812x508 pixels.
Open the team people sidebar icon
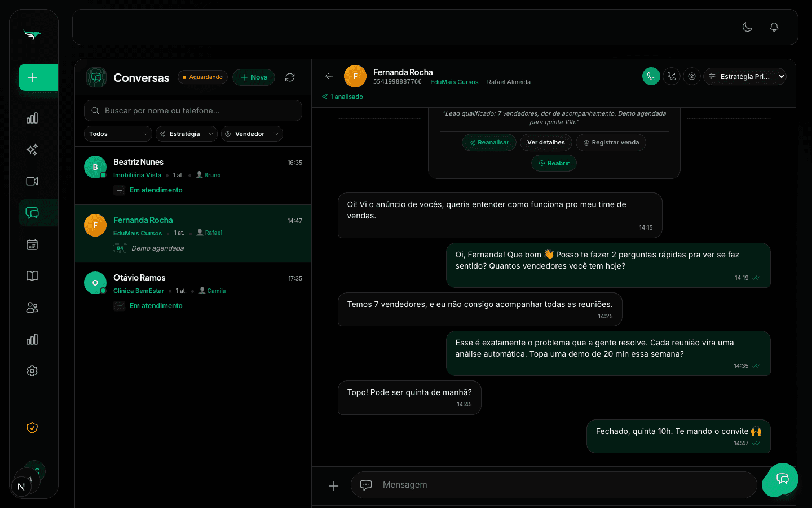[x=32, y=308]
